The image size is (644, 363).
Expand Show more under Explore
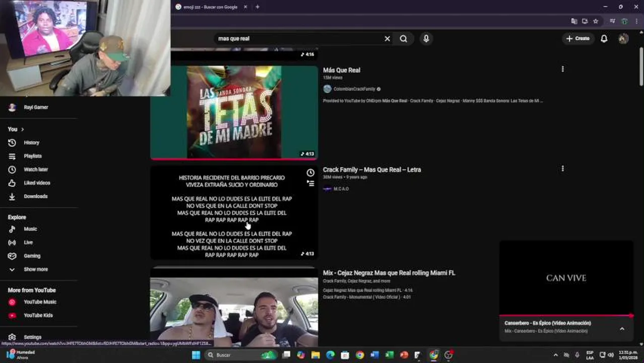pyautogui.click(x=36, y=269)
